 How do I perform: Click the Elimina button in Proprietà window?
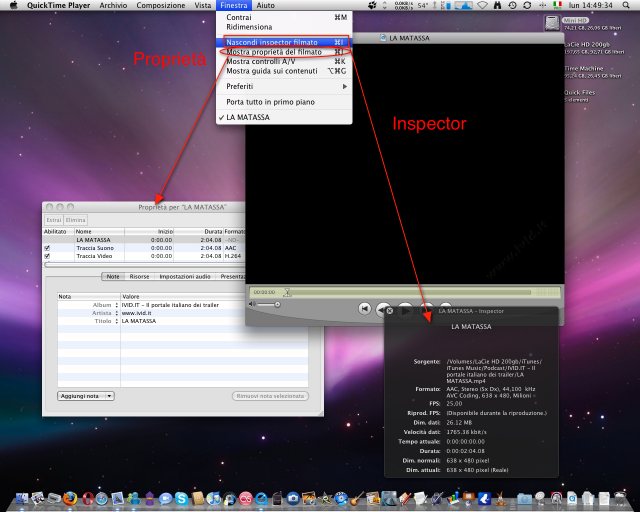(x=76, y=220)
